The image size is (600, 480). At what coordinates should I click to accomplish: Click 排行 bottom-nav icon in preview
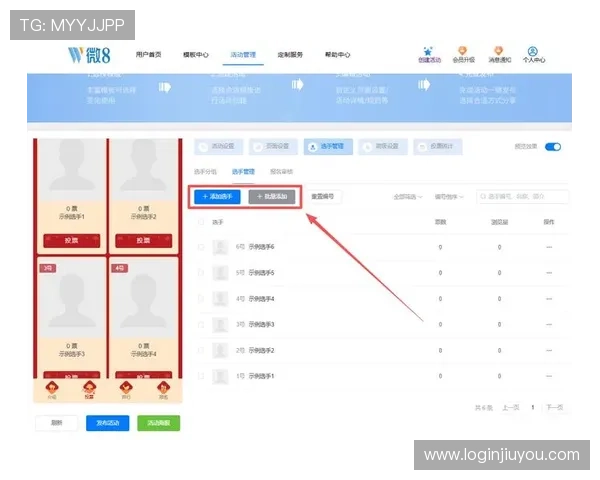point(126,390)
